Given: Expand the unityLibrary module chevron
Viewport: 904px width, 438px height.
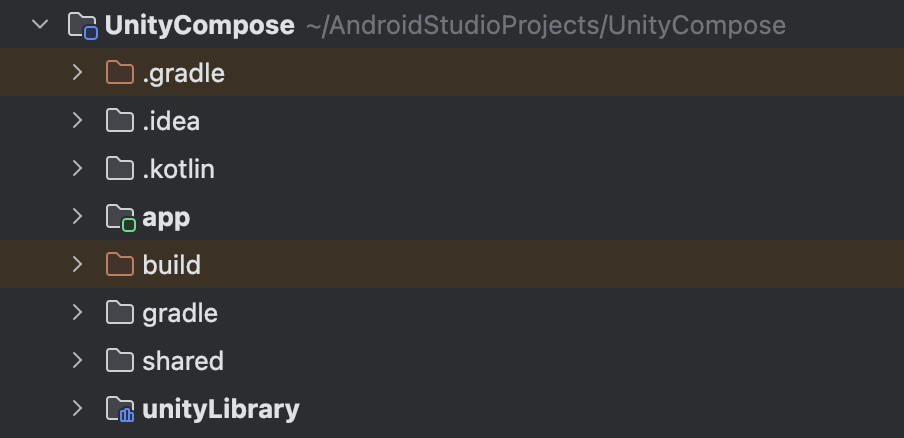Looking at the screenshot, I should click(77, 409).
